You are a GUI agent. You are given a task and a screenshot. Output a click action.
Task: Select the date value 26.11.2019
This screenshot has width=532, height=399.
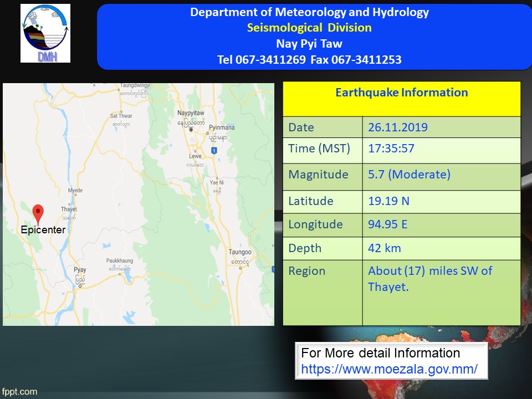(x=398, y=127)
